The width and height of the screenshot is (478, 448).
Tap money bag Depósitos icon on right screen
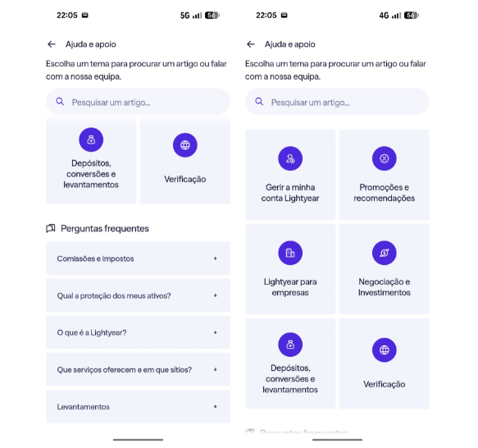coord(290,345)
